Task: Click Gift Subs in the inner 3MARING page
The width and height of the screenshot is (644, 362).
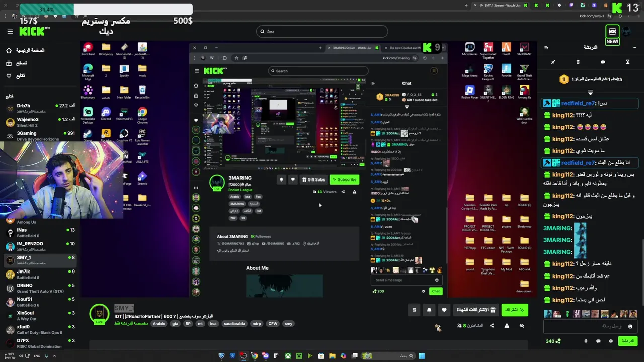Action: click(313, 179)
